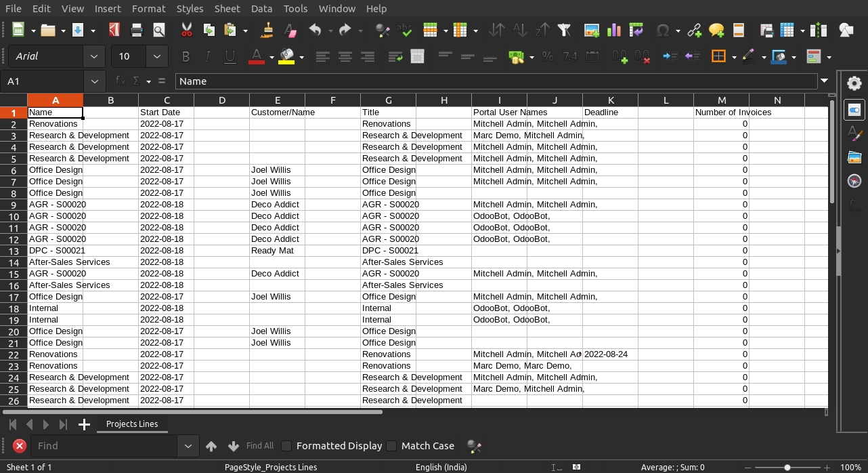Screen dimensions: 868x473
Task: Expand the formula bar arrow
Action: point(824,81)
